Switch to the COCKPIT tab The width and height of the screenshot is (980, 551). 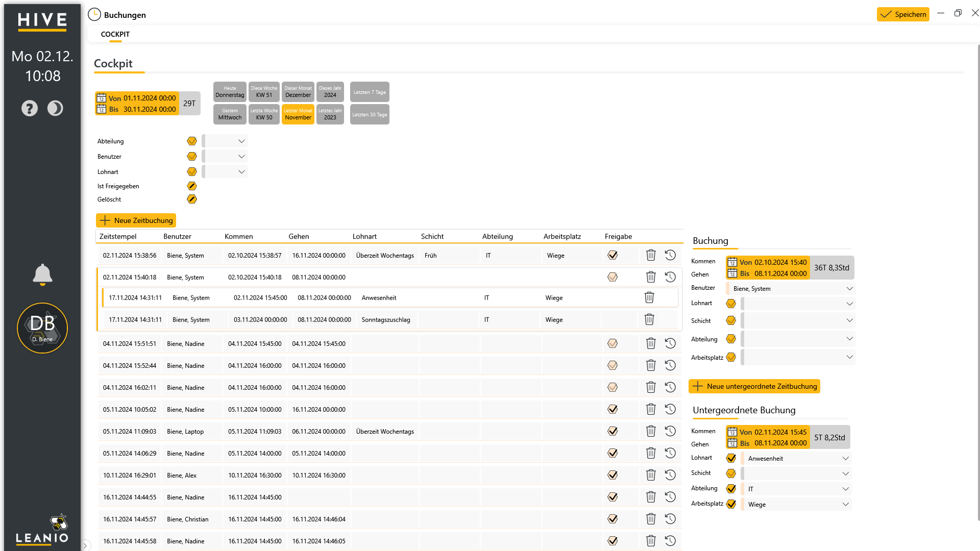click(115, 34)
